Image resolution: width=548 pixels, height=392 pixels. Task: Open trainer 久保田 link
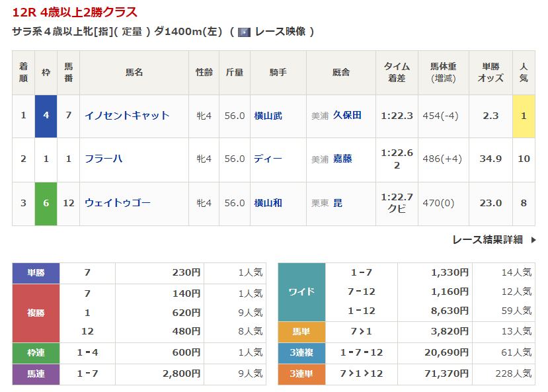347,115
